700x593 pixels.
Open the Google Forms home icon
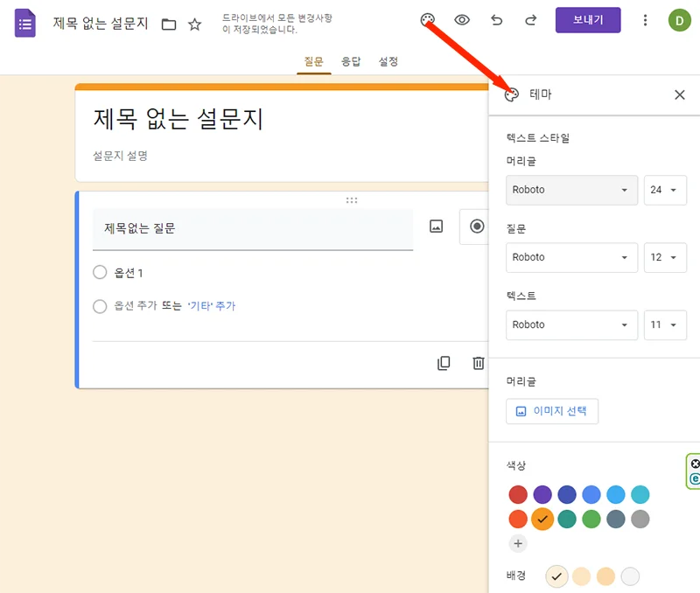(25, 24)
